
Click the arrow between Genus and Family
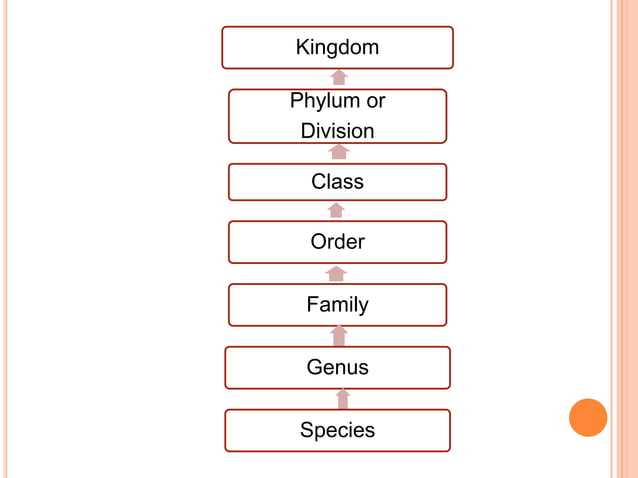[339, 336]
